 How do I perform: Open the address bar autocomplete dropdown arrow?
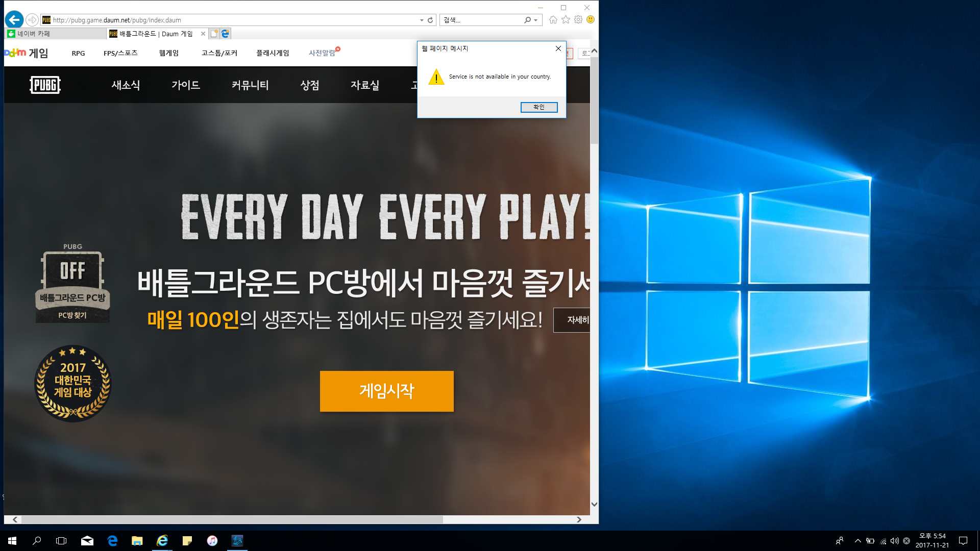click(422, 20)
